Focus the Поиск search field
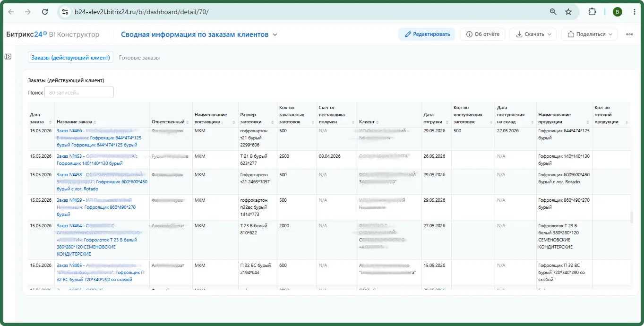Viewport: 644px width, 326px height. tap(79, 93)
